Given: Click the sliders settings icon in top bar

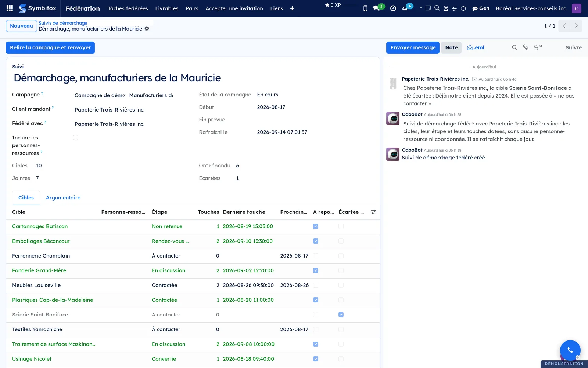Looking at the screenshot, I should pyautogui.click(x=455, y=8).
